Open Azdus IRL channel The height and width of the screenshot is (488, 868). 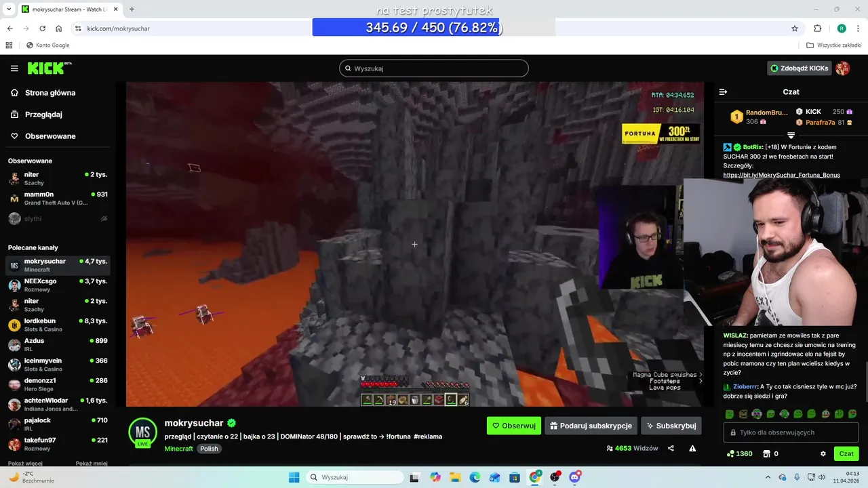click(x=58, y=345)
